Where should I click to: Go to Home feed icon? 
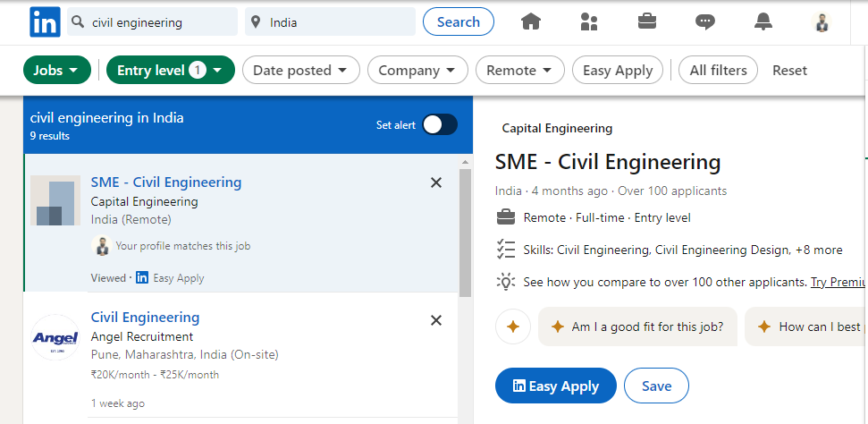[x=531, y=21]
